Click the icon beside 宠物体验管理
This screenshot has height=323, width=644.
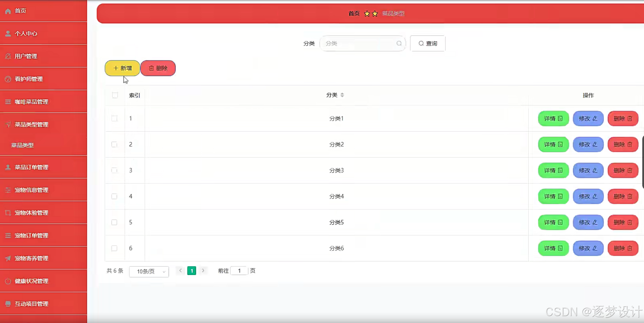click(8, 213)
